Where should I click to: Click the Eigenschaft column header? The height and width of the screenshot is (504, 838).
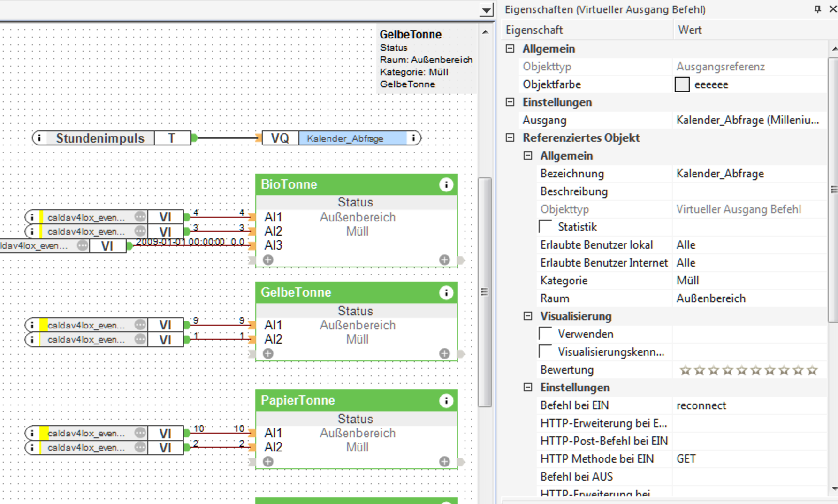(587, 30)
